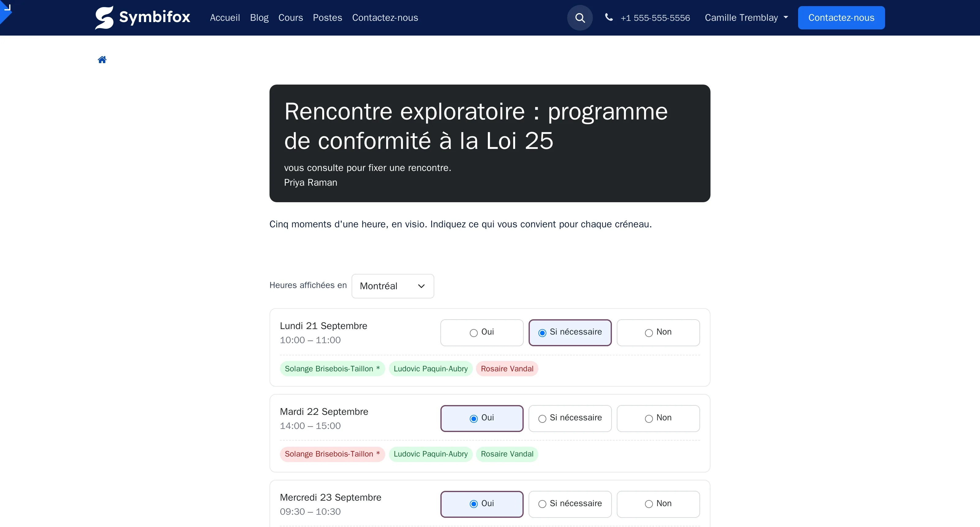Click the Rencontre exploratoire heading

[x=476, y=126]
